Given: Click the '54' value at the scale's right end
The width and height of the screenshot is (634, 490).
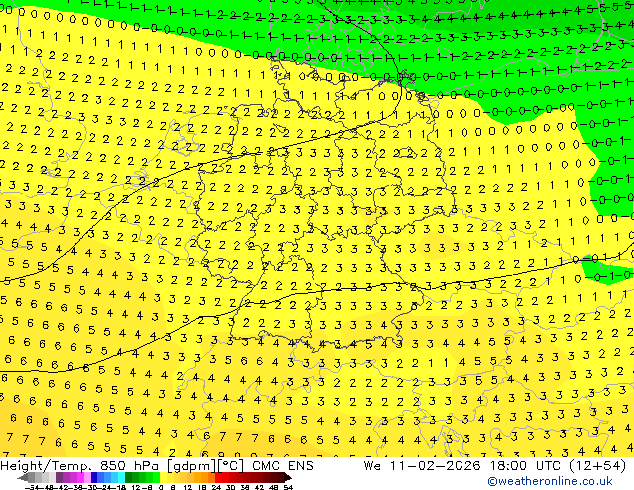Looking at the screenshot, I should point(288,487).
